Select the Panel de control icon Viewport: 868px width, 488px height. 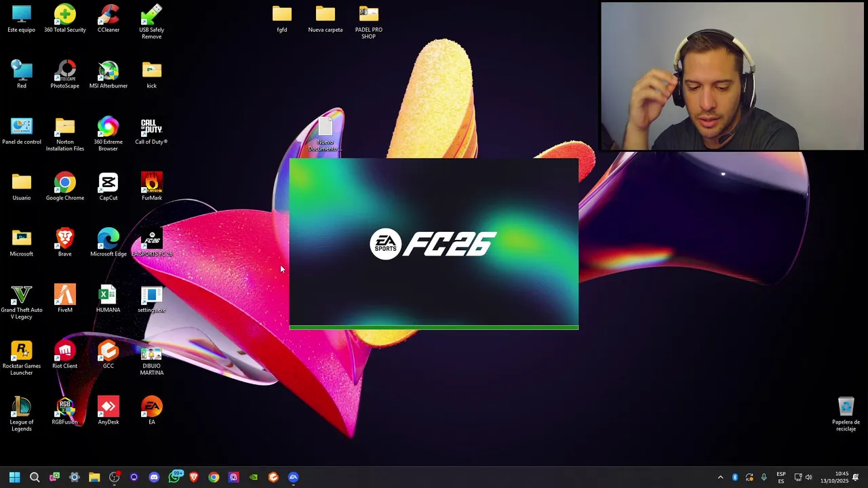click(22, 131)
